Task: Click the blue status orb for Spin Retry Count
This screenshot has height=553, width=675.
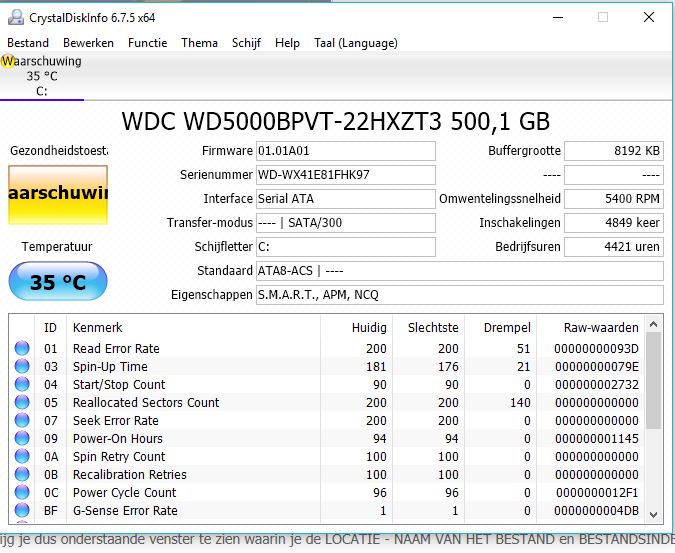Action: click(22, 456)
